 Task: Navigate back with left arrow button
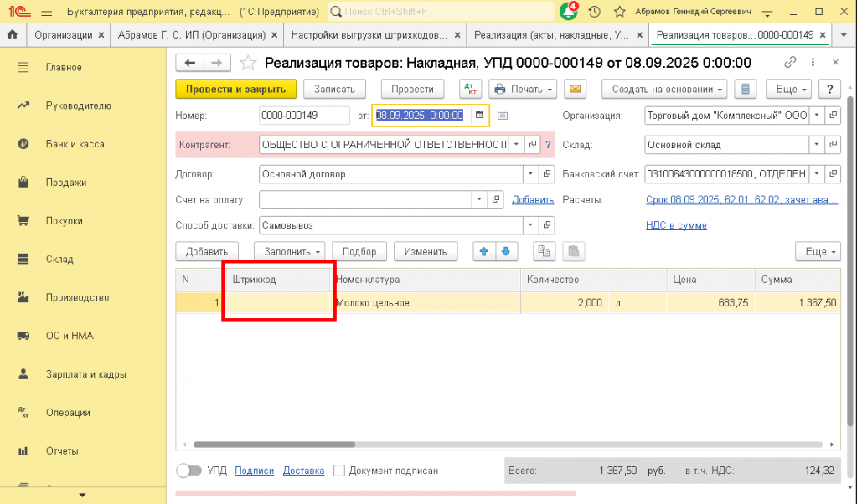(x=189, y=63)
